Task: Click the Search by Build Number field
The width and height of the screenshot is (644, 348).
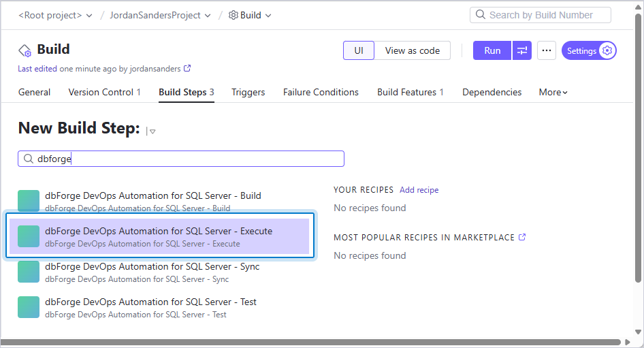Action: point(540,15)
